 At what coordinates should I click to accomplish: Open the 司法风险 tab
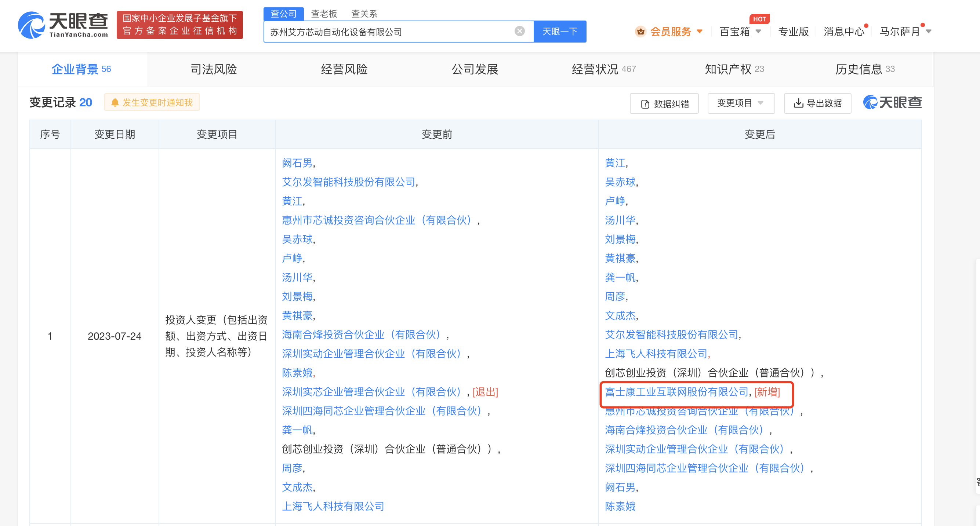pos(213,69)
